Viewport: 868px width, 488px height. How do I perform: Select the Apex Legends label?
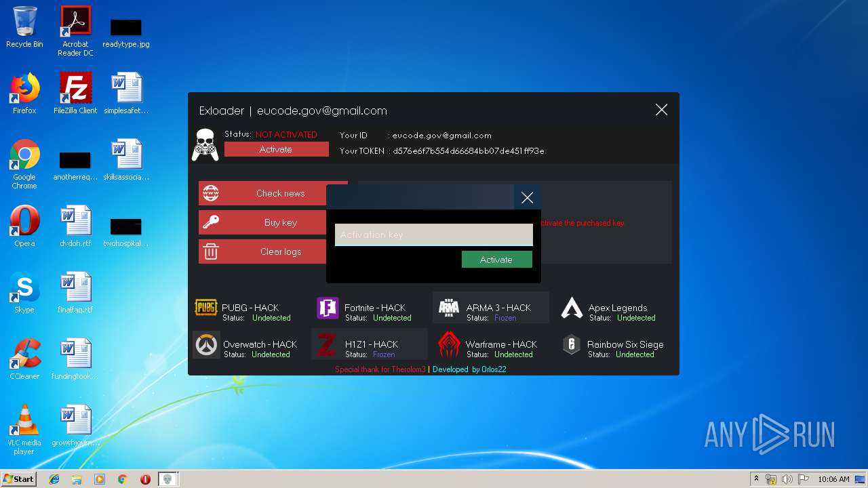618,308
